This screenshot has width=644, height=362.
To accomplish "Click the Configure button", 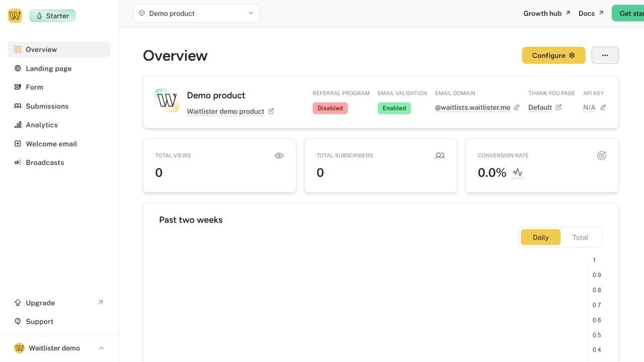I will coord(553,55).
